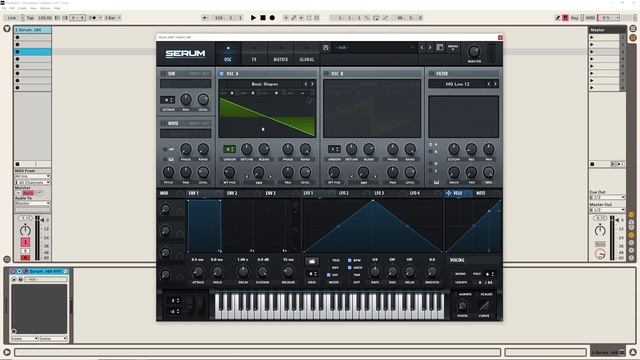This screenshot has width=640, height=360.
Task: Click the OSC A Detune knob
Action: coord(247,149)
